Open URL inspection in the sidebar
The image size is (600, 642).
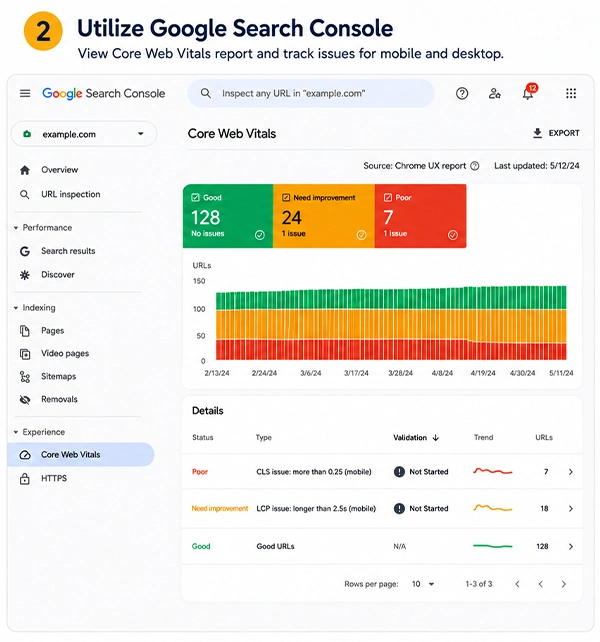[70, 194]
